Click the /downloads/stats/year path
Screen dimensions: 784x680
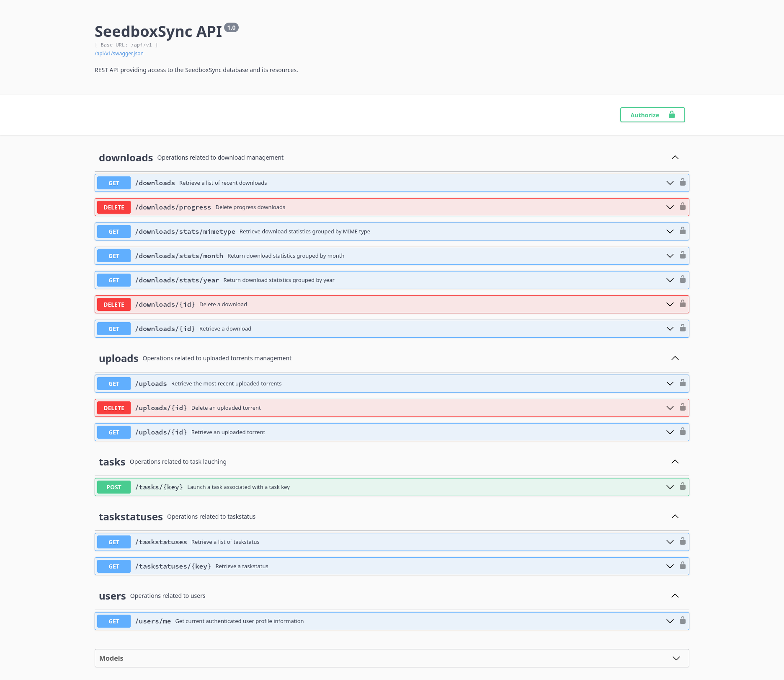(177, 280)
